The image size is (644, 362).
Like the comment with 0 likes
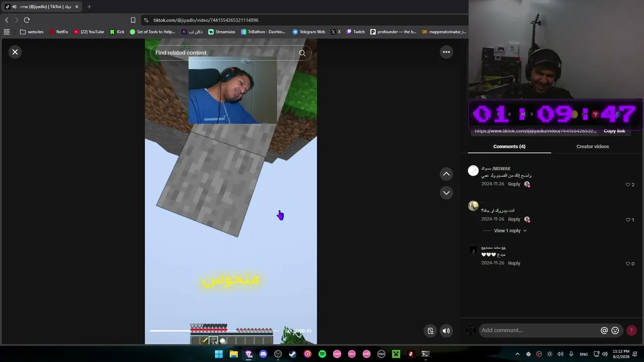coord(628,263)
